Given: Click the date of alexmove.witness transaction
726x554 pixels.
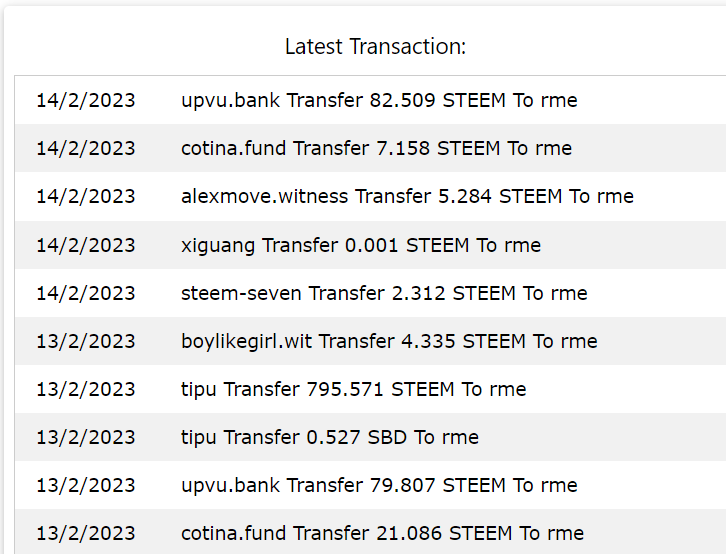Looking at the screenshot, I should click(x=86, y=197).
